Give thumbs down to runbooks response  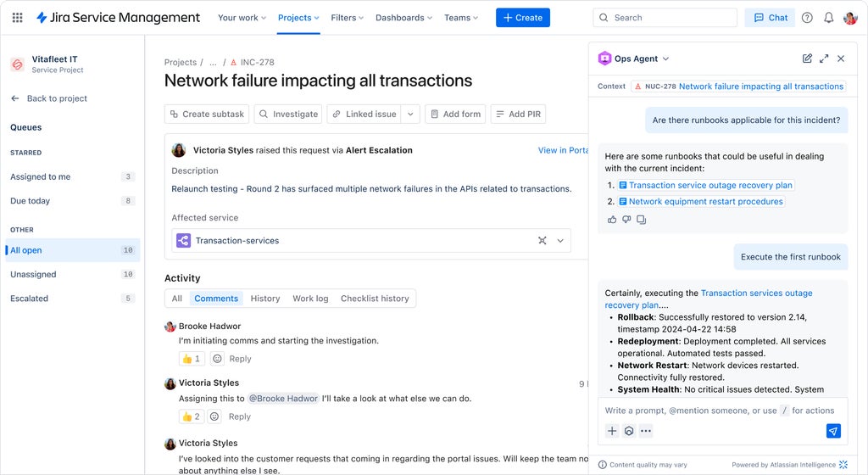click(626, 220)
